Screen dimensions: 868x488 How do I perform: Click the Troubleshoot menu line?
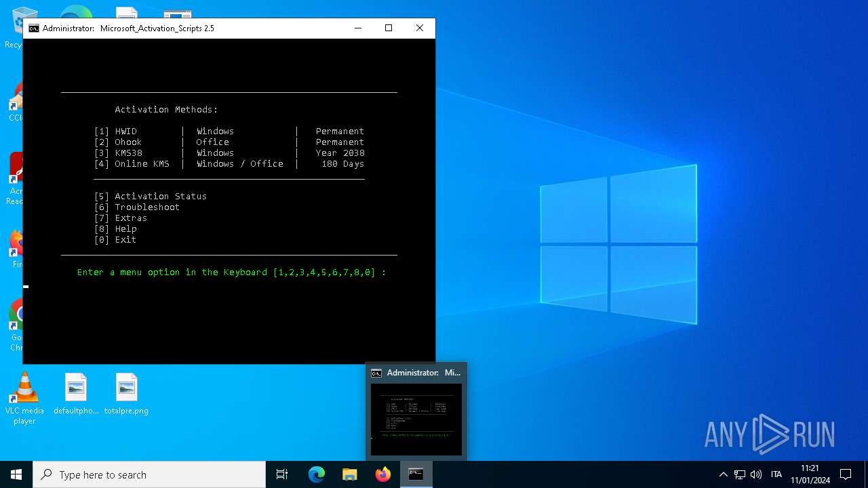137,207
